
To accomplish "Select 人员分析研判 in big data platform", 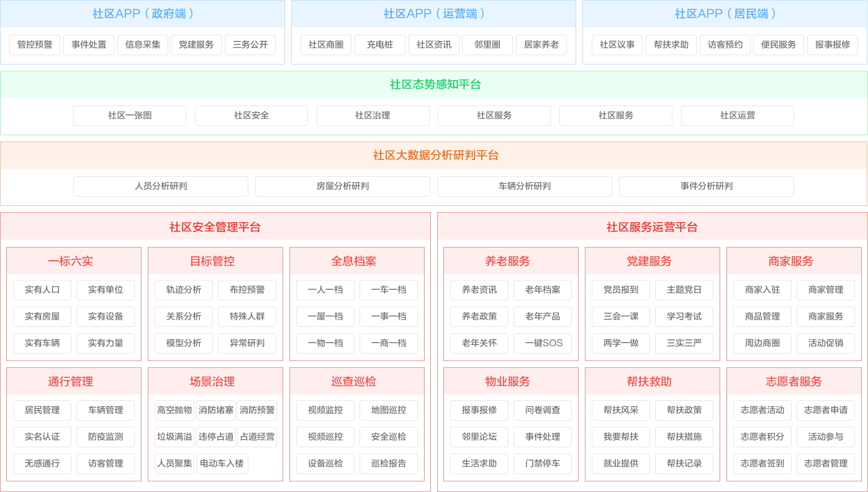I will 161,186.
